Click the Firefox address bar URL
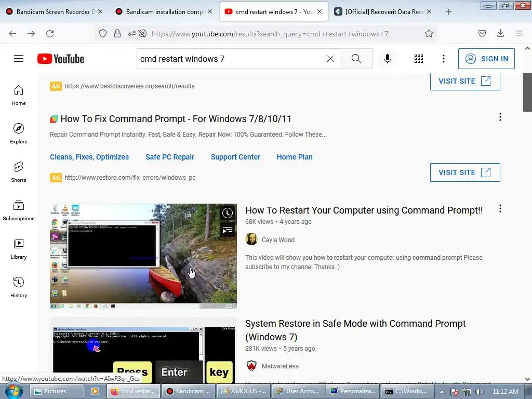Image resolution: width=532 pixels, height=399 pixels. [270, 34]
